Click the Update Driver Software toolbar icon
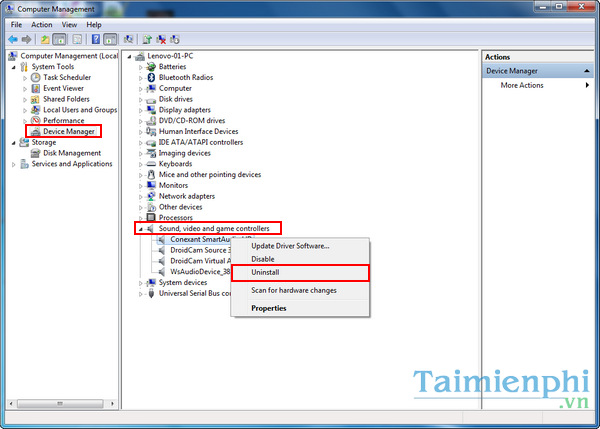The height and width of the screenshot is (429, 600). pos(147,39)
